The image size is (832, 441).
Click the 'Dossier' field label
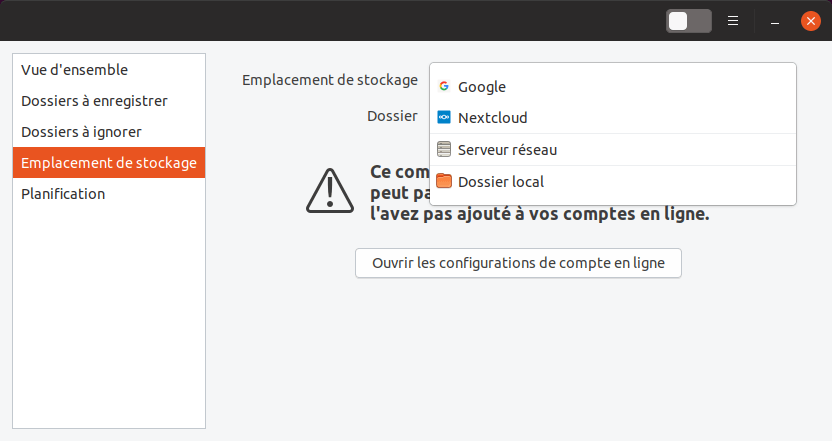(x=392, y=116)
